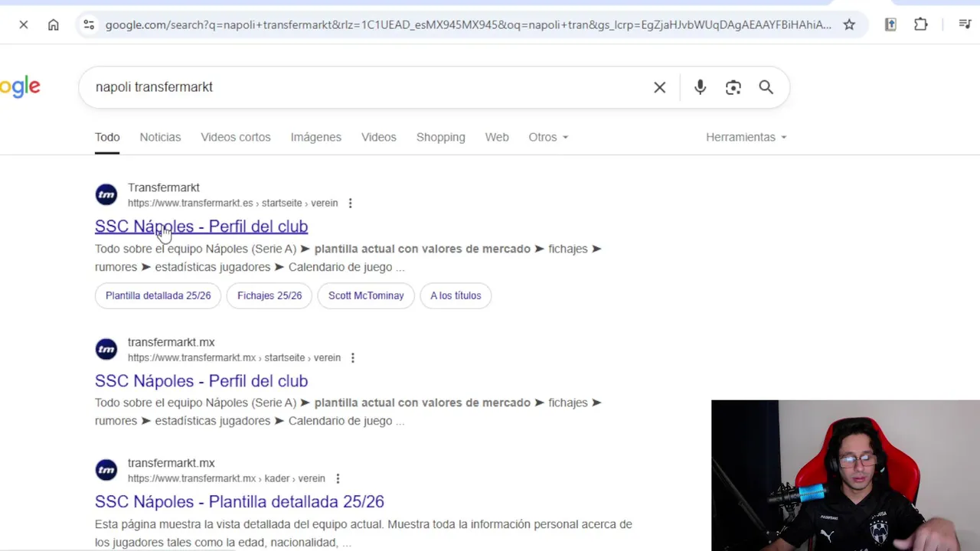Open site information icon in address bar
Viewport: 980px width, 551px height.
tap(89, 24)
